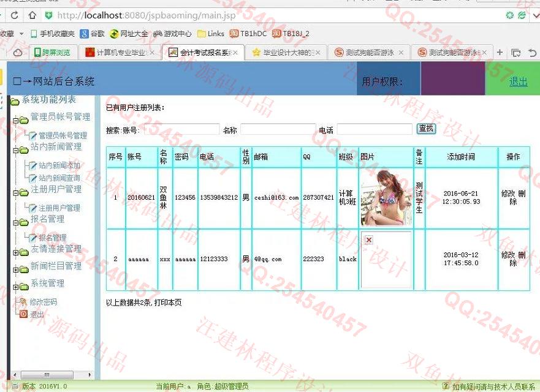Open the 网址大全 bookmark

click(x=129, y=34)
